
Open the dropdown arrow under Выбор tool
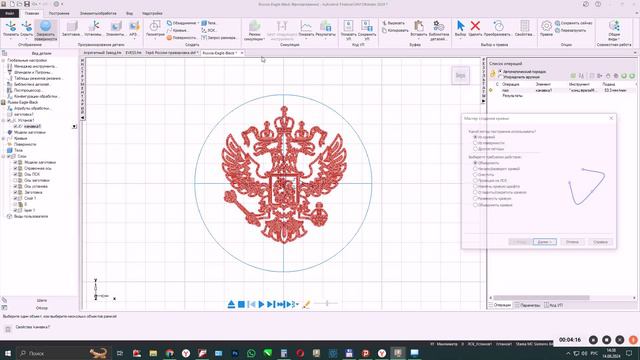tap(460, 39)
